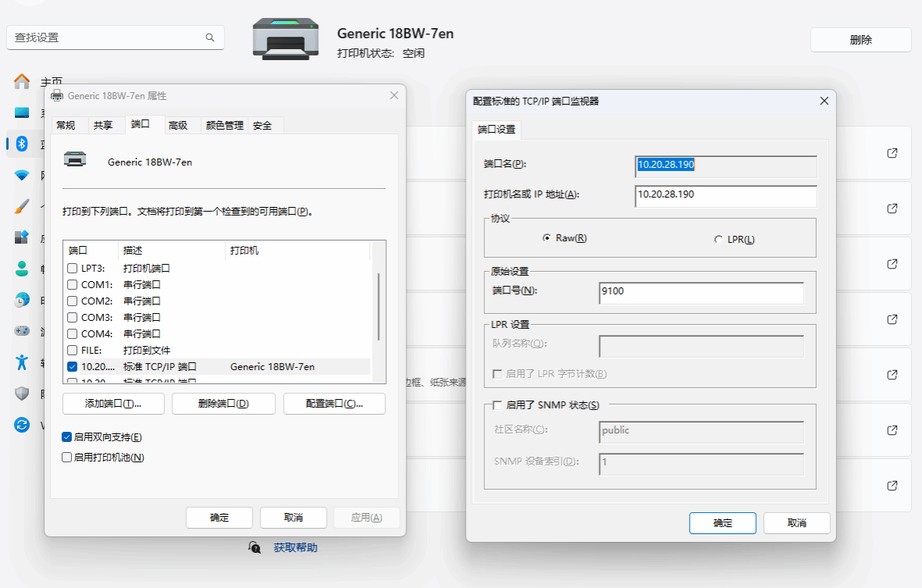Check the LPT3 port checkbox

coord(73,269)
